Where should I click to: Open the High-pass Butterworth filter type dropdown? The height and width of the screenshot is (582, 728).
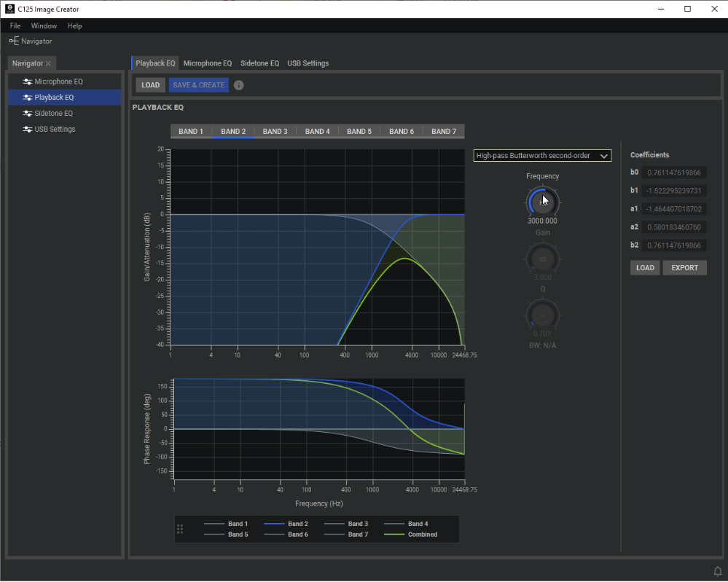point(541,155)
